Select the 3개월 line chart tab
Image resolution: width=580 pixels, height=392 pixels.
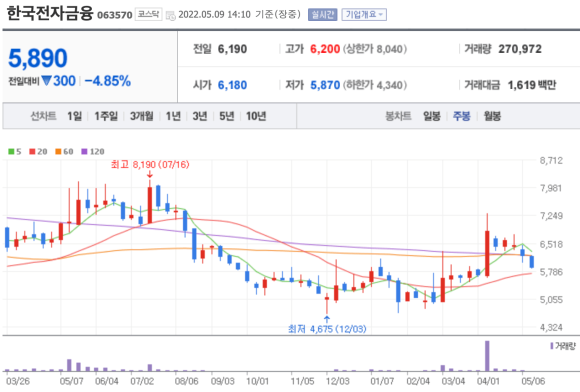tap(142, 116)
